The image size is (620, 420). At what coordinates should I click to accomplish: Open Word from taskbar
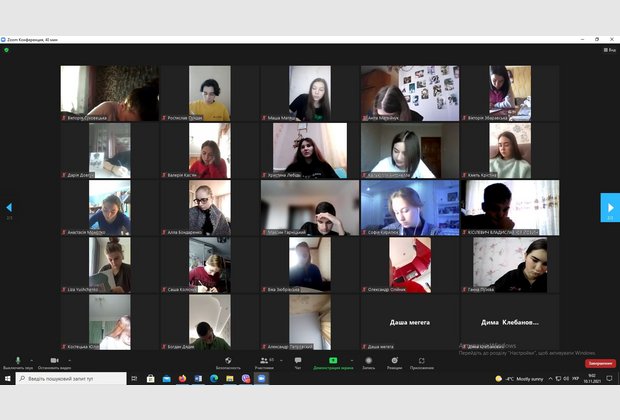click(x=198, y=378)
